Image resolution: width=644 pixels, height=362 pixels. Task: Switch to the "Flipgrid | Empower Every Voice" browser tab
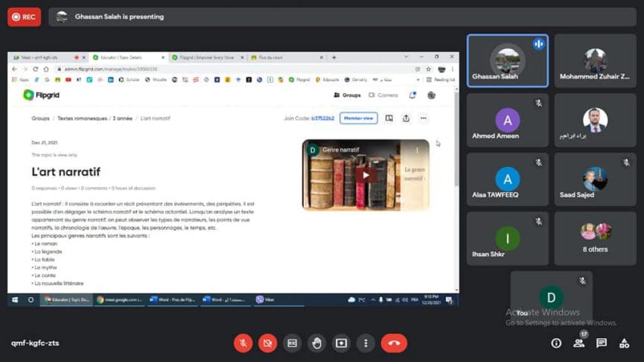[x=206, y=57]
